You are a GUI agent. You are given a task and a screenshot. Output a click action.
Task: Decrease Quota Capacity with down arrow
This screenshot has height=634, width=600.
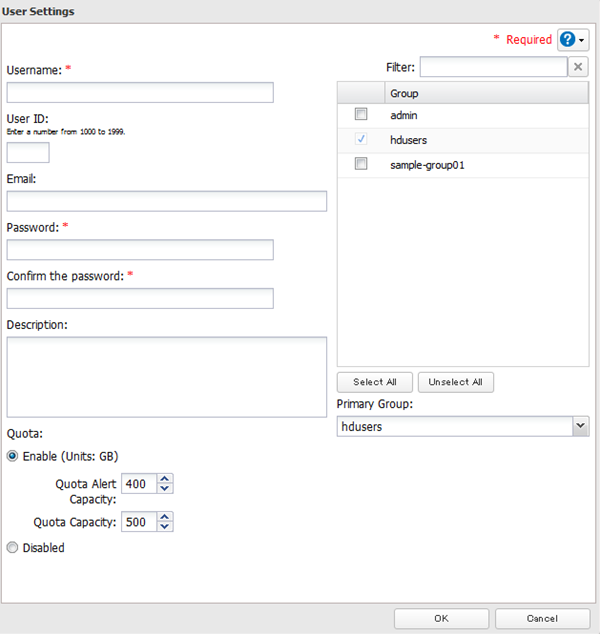point(165,527)
